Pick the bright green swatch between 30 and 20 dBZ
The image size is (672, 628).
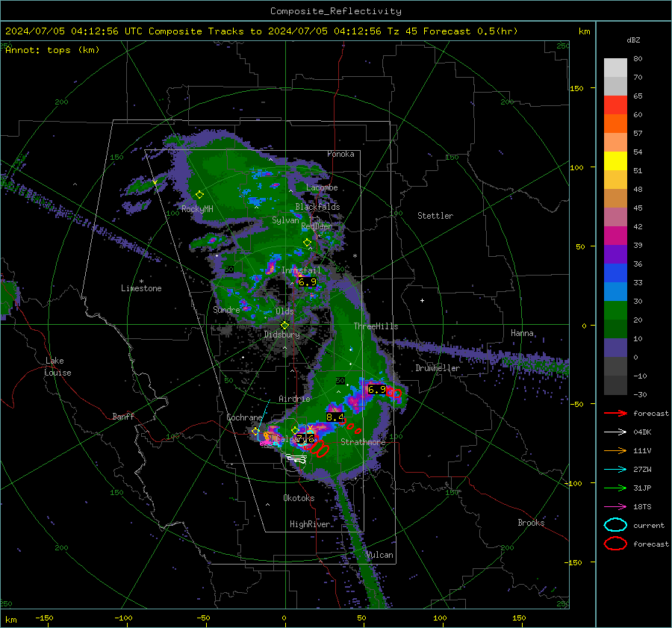tap(615, 310)
